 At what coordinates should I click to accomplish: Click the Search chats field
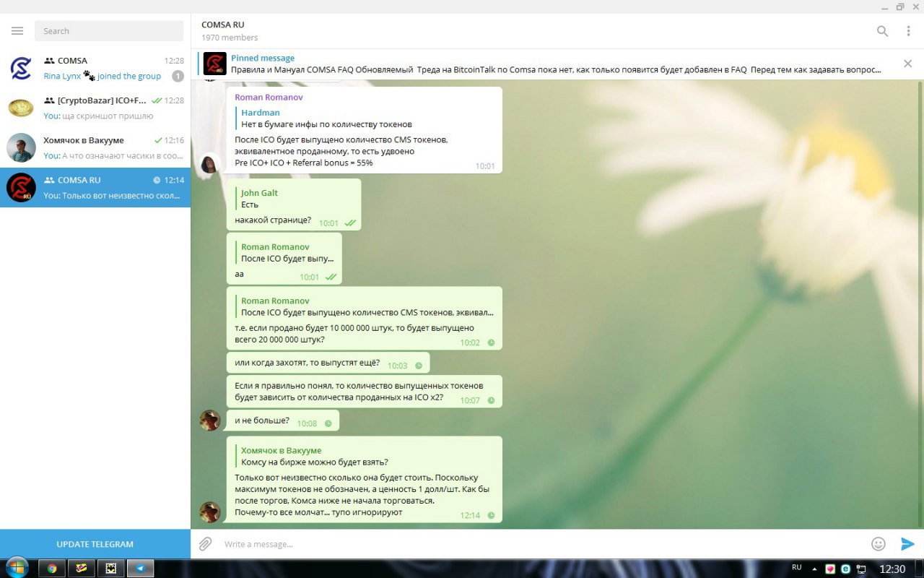click(x=109, y=31)
